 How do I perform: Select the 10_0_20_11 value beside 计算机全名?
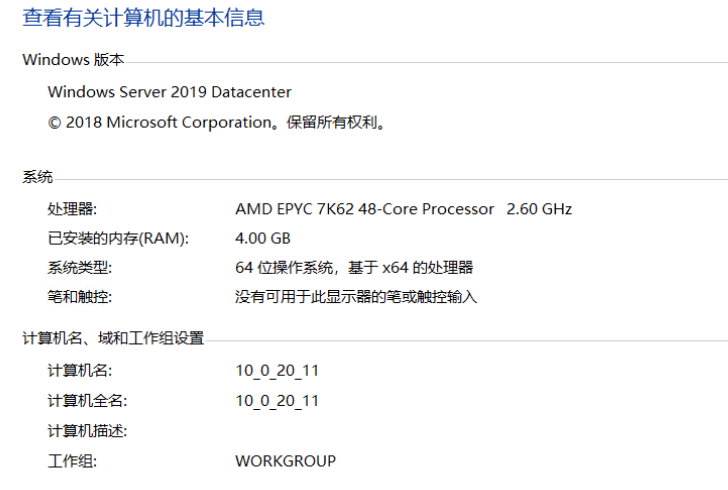[x=276, y=401]
